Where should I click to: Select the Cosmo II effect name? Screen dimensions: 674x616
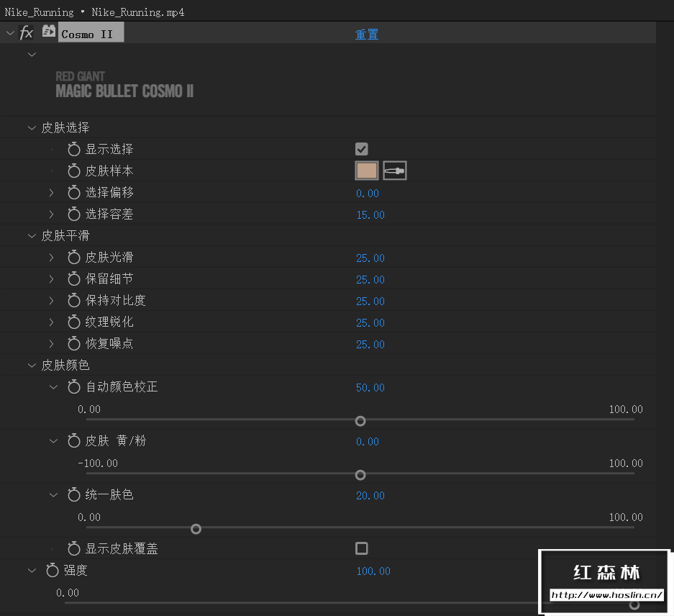coord(91,32)
